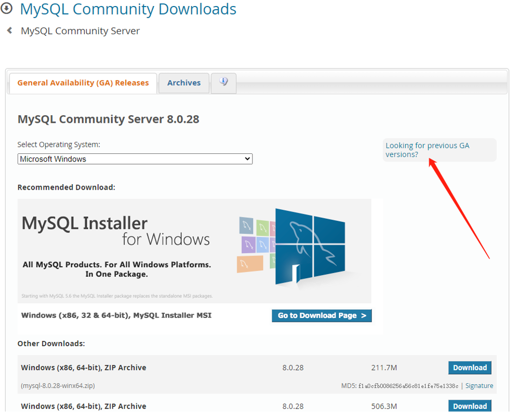Open the MySQL Community Downloads heading link
The image size is (532, 412).
click(128, 9)
